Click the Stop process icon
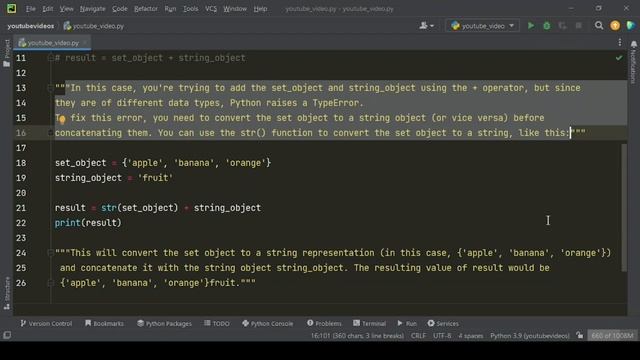The image size is (640, 360). click(x=578, y=26)
